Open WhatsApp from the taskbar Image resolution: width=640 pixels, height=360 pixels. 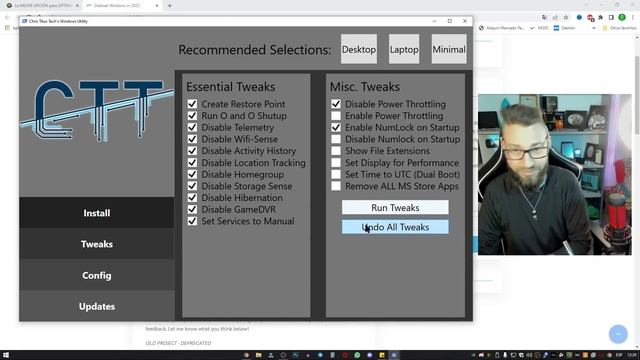[x=357, y=355]
